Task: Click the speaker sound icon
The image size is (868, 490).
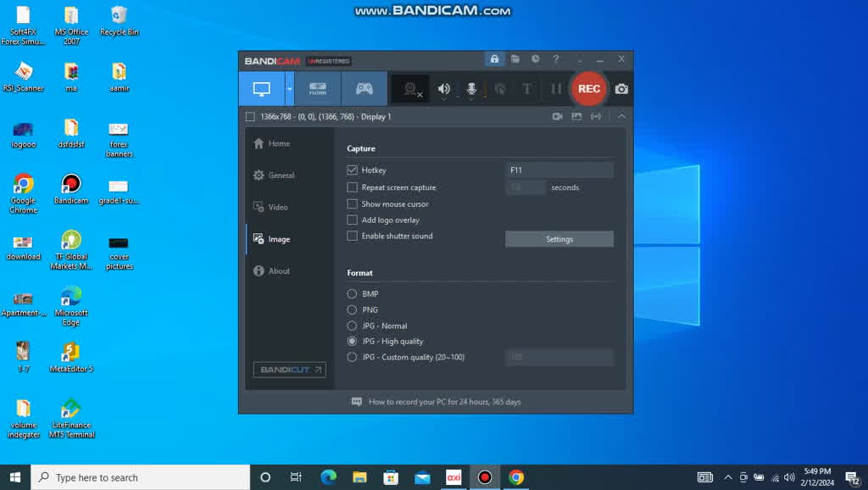Action: tap(443, 89)
